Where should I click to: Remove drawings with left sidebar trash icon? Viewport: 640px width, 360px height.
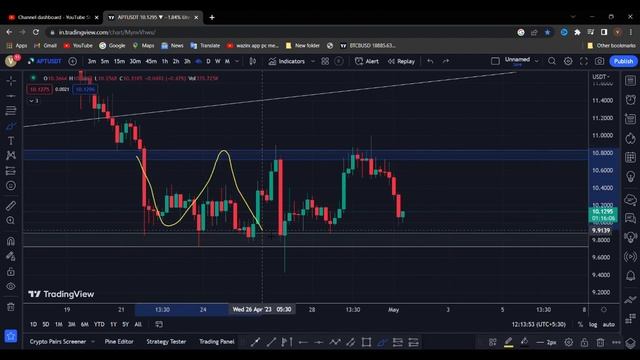coord(11,307)
